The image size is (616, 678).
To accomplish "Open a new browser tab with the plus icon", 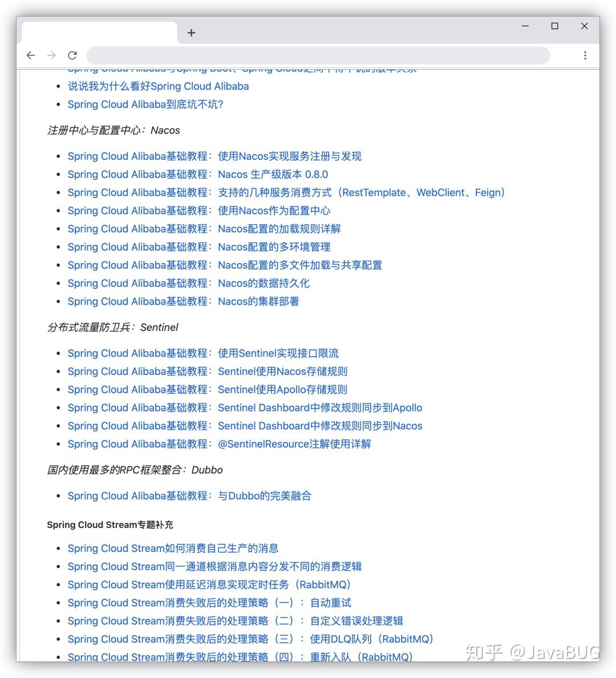I will click(191, 33).
